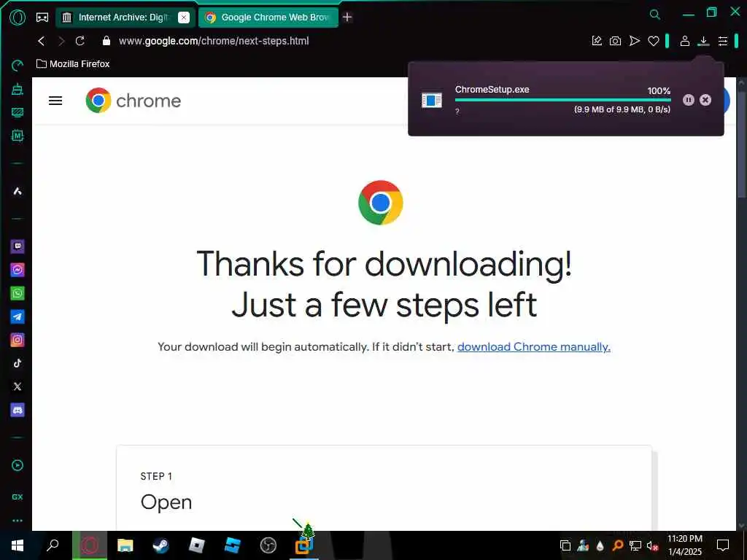The height and width of the screenshot is (560, 747).
Task: Go forward to the next page
Action: point(61,41)
